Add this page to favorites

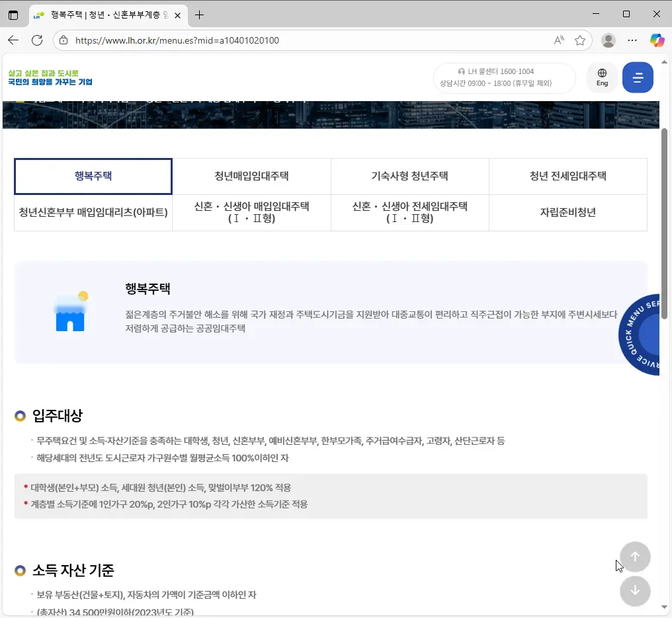pyautogui.click(x=580, y=40)
